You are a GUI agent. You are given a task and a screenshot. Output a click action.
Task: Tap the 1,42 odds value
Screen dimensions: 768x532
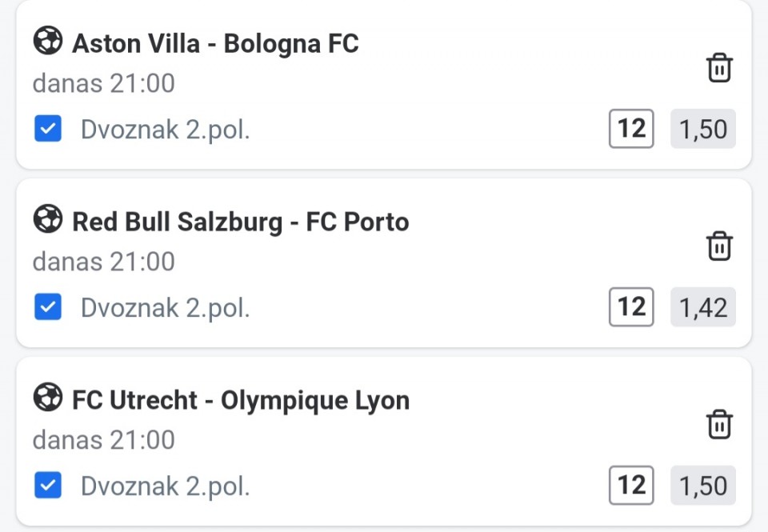click(x=702, y=307)
